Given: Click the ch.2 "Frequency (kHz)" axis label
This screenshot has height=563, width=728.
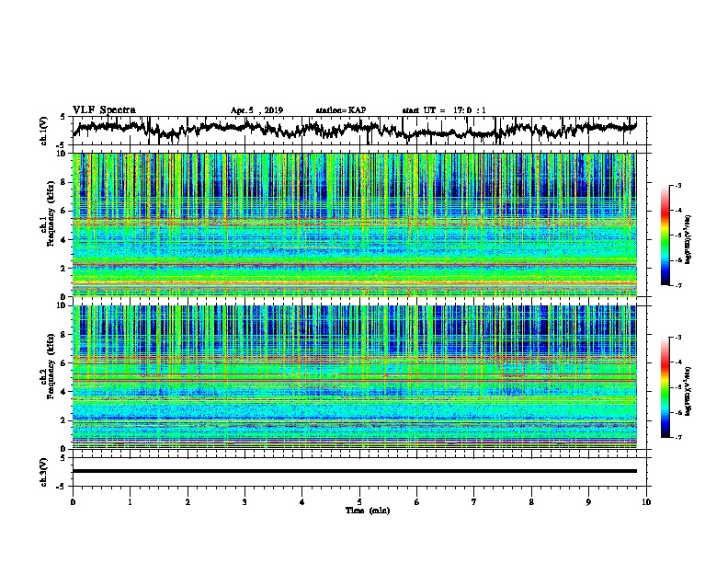Looking at the screenshot, I should pos(50,366).
